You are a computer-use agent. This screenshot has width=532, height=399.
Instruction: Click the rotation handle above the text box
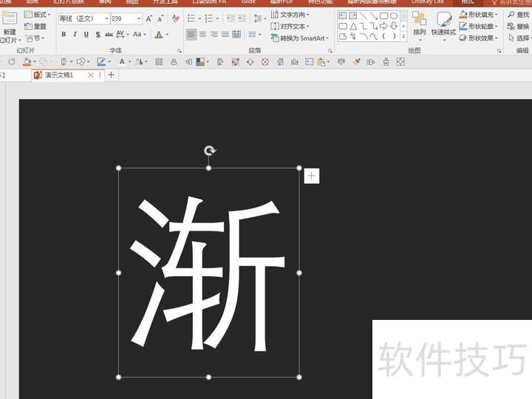coord(209,151)
